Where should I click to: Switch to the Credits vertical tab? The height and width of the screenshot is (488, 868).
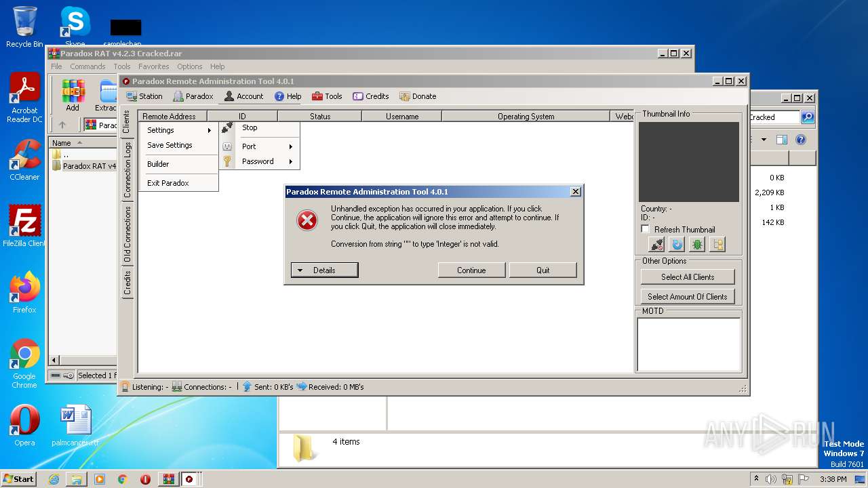(126, 283)
